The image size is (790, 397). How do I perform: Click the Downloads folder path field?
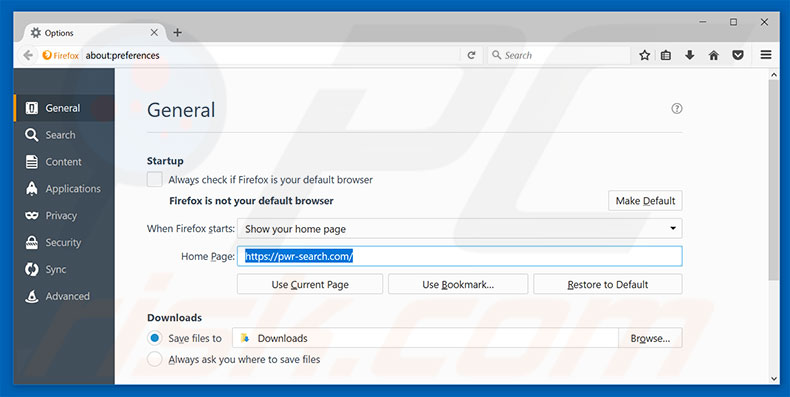pos(425,338)
